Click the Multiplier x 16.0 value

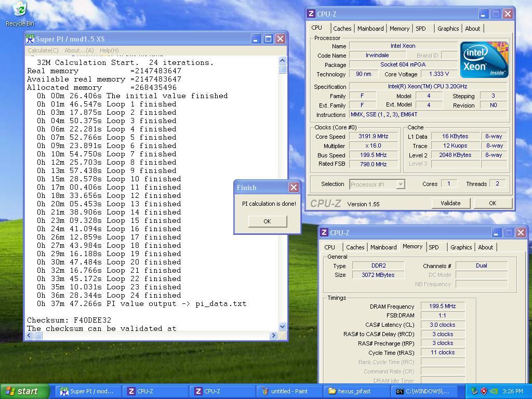(373, 145)
